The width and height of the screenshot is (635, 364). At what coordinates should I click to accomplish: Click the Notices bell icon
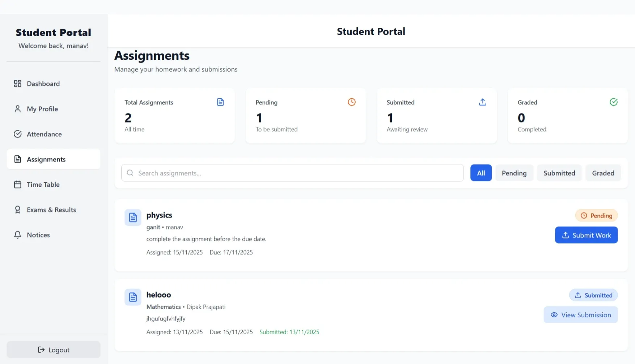(x=18, y=235)
